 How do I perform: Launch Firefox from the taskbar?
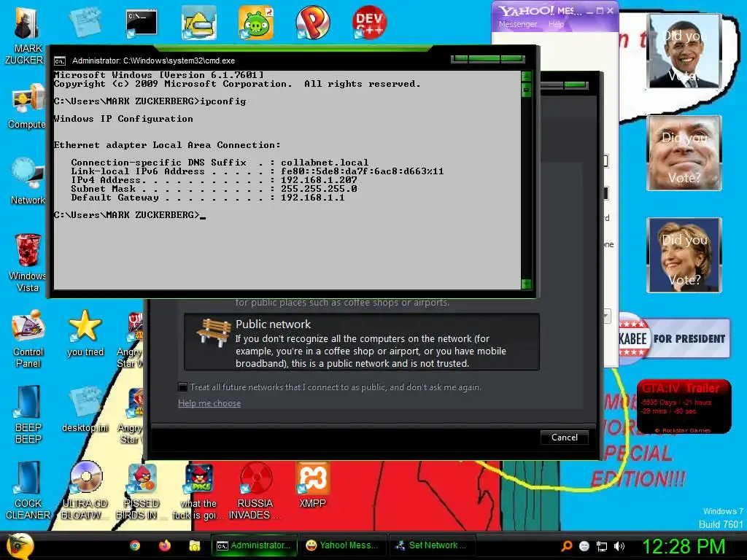click(x=165, y=545)
